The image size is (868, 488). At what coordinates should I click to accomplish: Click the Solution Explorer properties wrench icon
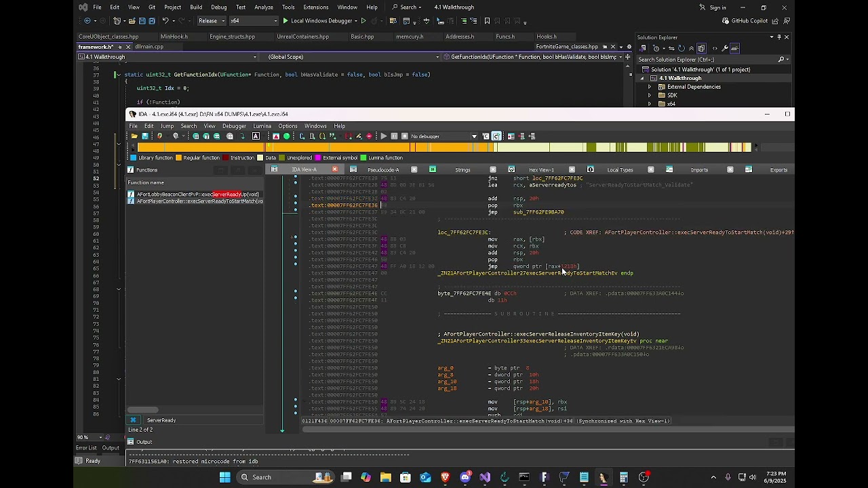coord(725,48)
